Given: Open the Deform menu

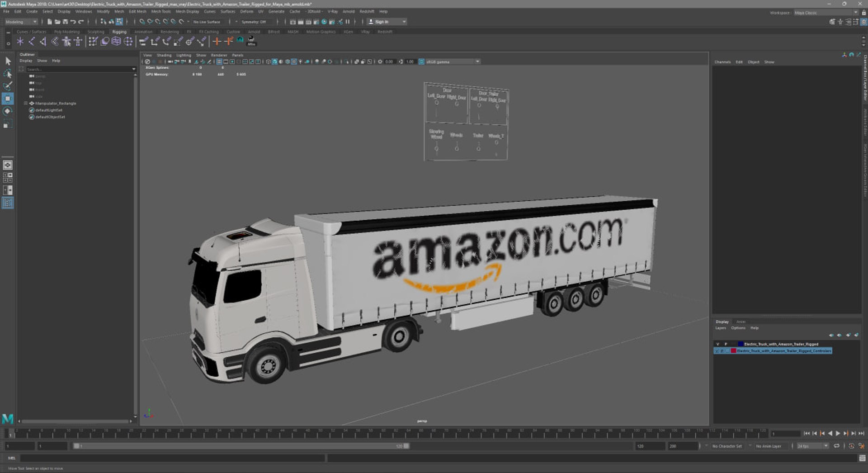Looking at the screenshot, I should [x=246, y=11].
